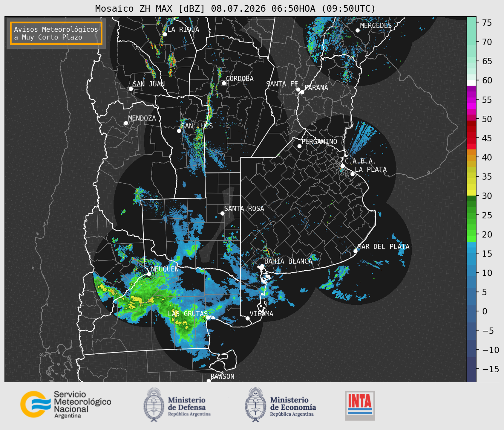Click the Mercedes city marker dot
The height and width of the screenshot is (430, 504).
click(357, 31)
